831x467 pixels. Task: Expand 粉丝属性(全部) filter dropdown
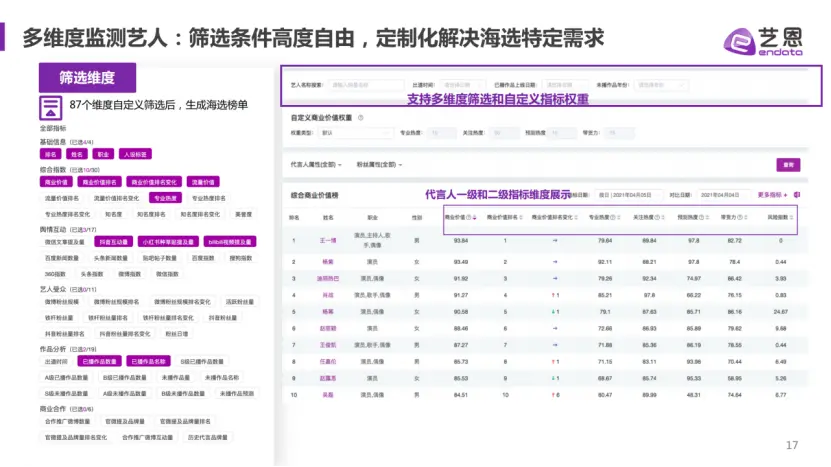(379, 165)
